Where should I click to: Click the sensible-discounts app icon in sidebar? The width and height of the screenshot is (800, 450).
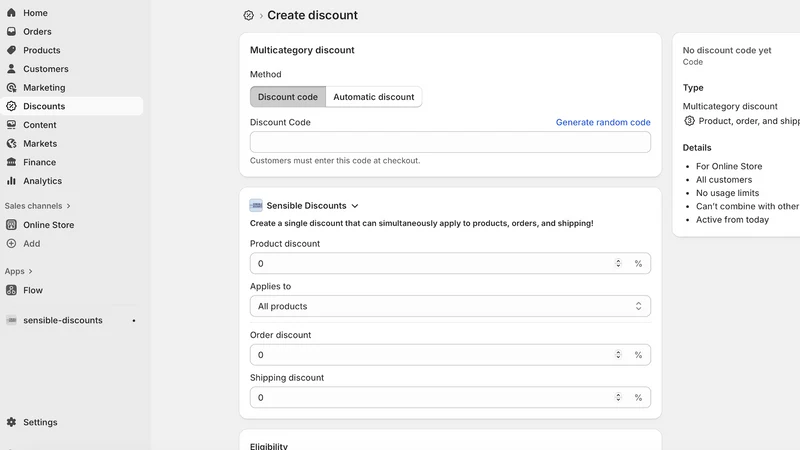click(x=11, y=320)
